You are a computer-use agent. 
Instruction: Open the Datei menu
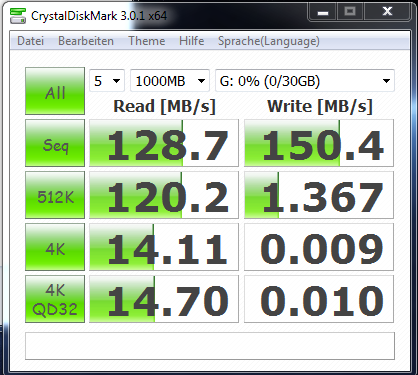pyautogui.click(x=30, y=41)
